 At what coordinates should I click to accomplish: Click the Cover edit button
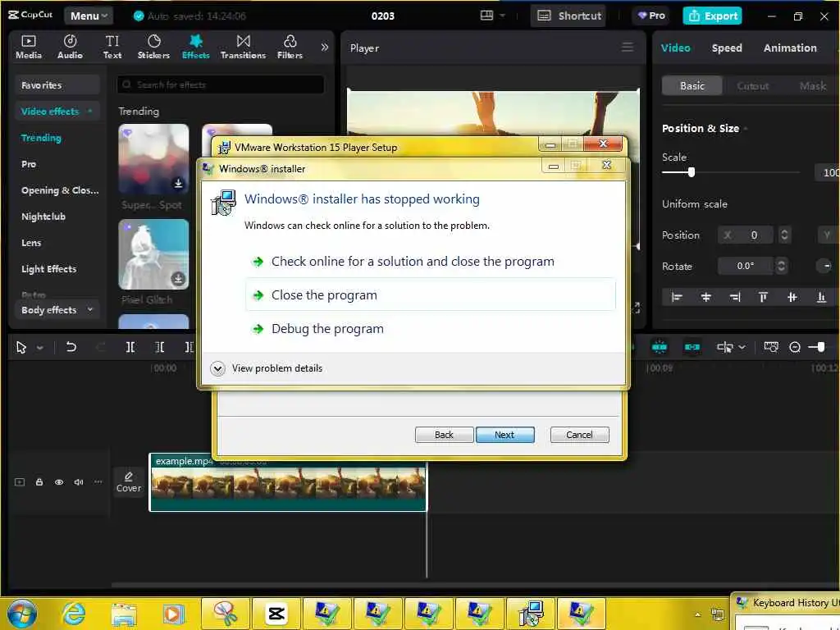point(129,482)
